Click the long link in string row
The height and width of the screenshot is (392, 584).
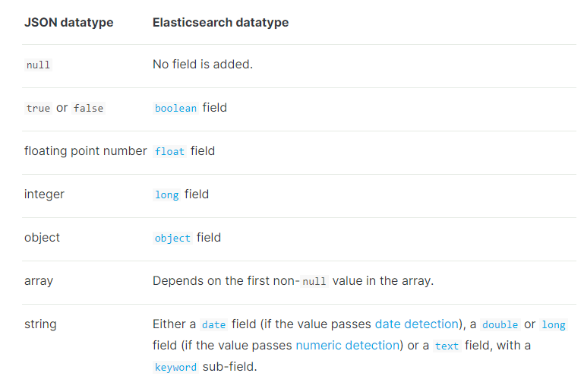click(x=553, y=324)
